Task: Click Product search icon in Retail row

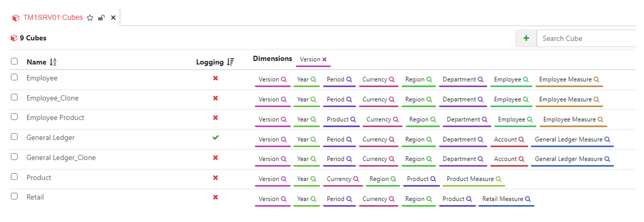Action: (x=469, y=199)
